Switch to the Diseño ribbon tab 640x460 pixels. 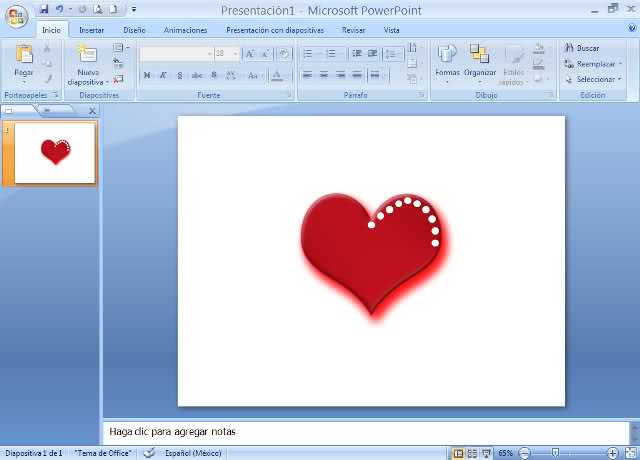tap(134, 30)
